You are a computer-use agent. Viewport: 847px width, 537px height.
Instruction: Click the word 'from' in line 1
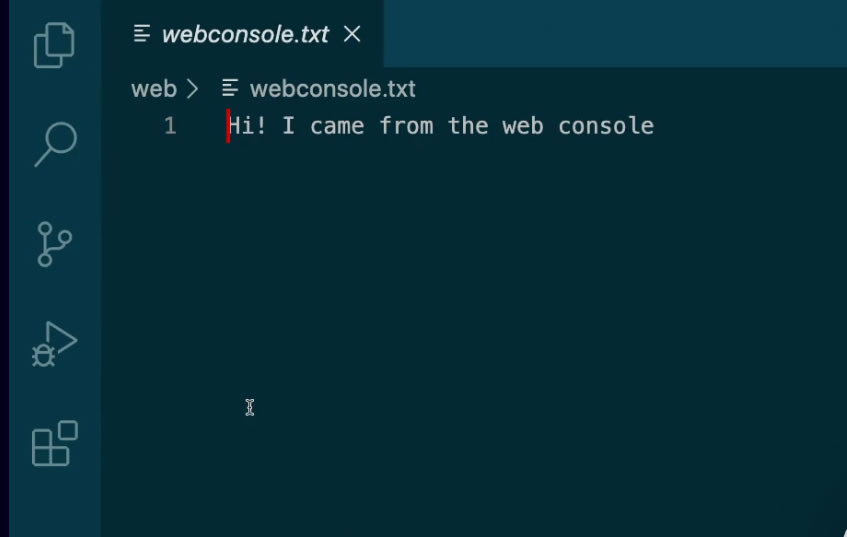coord(405,126)
